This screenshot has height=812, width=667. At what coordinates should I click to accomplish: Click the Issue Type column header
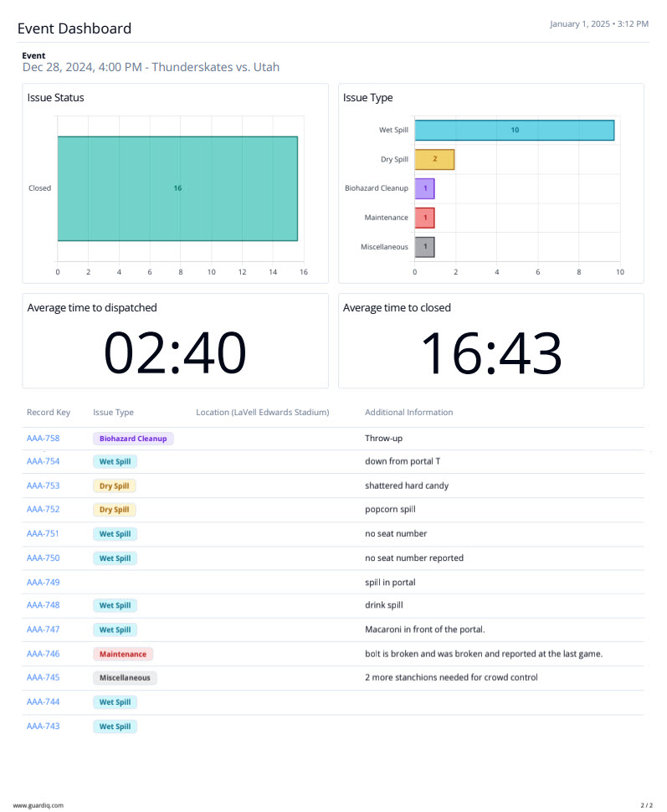tap(113, 412)
